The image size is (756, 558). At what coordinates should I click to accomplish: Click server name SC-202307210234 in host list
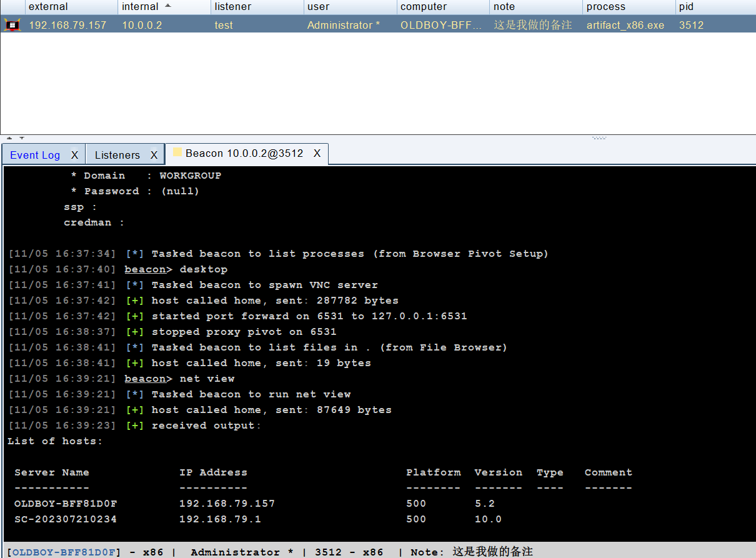66,519
